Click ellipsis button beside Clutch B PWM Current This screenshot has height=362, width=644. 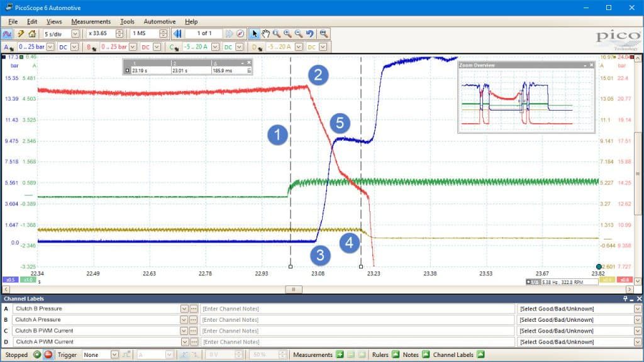click(x=194, y=331)
